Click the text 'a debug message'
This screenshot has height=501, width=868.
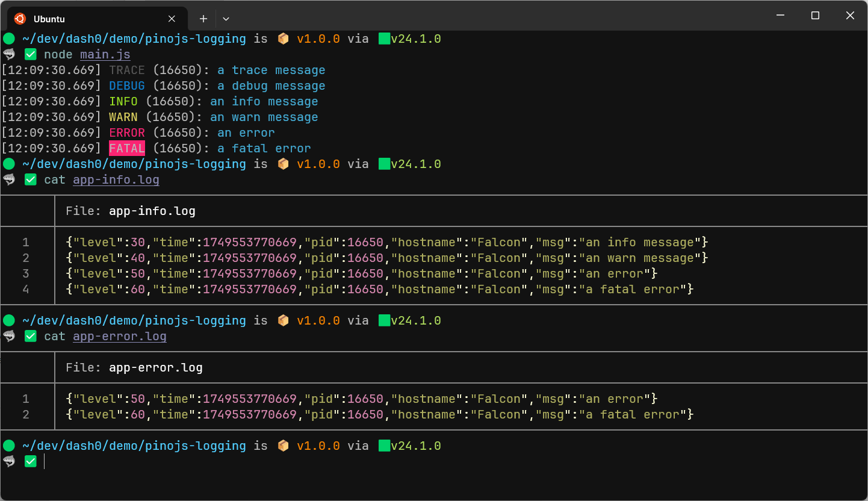(271, 86)
